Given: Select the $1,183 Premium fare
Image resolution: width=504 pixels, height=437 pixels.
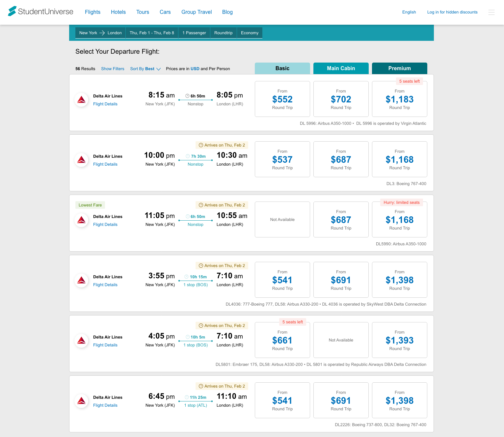Looking at the screenshot, I should coord(400,99).
